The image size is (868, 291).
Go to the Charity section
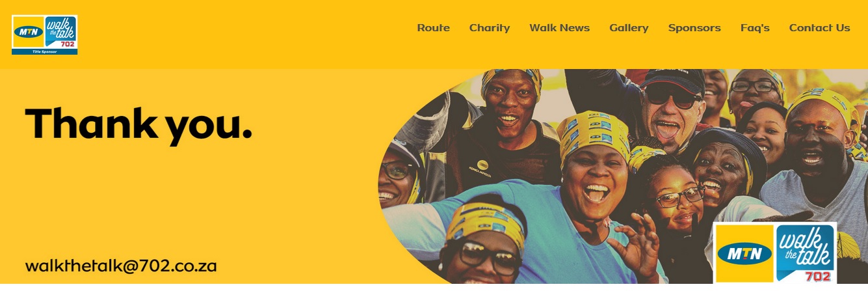490,28
